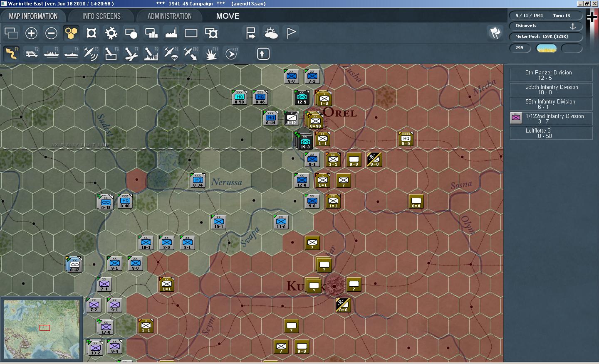Zoom in the map with plus icon
Image resolution: width=599 pixels, height=364 pixels.
coord(31,33)
